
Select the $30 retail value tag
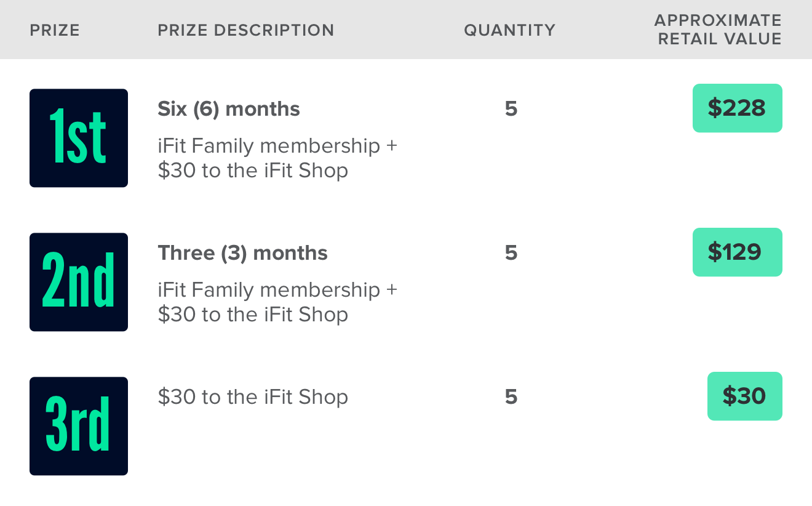[x=744, y=396]
